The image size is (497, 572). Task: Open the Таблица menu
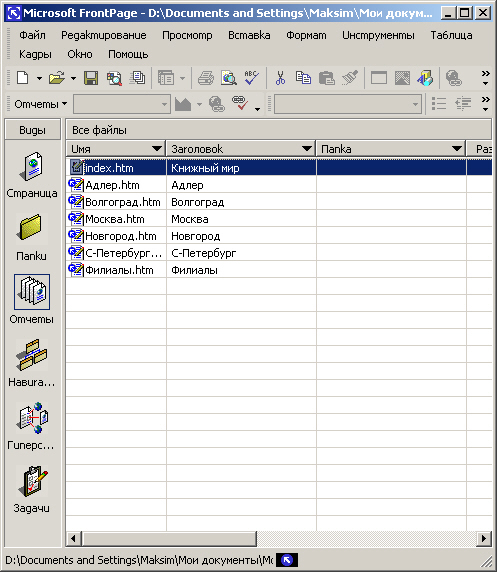[x=451, y=35]
